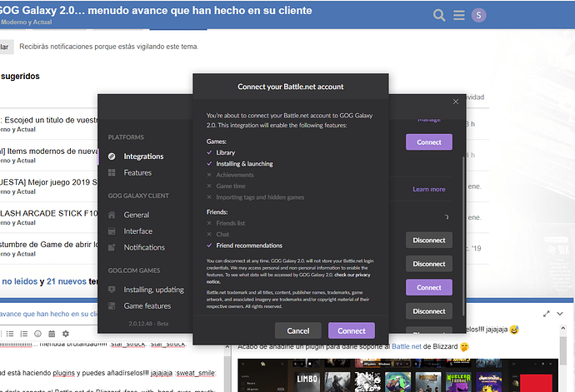Screen dimensions: 575x392
Task: Click the Notifications icon in sidebar
Action: [112, 247]
